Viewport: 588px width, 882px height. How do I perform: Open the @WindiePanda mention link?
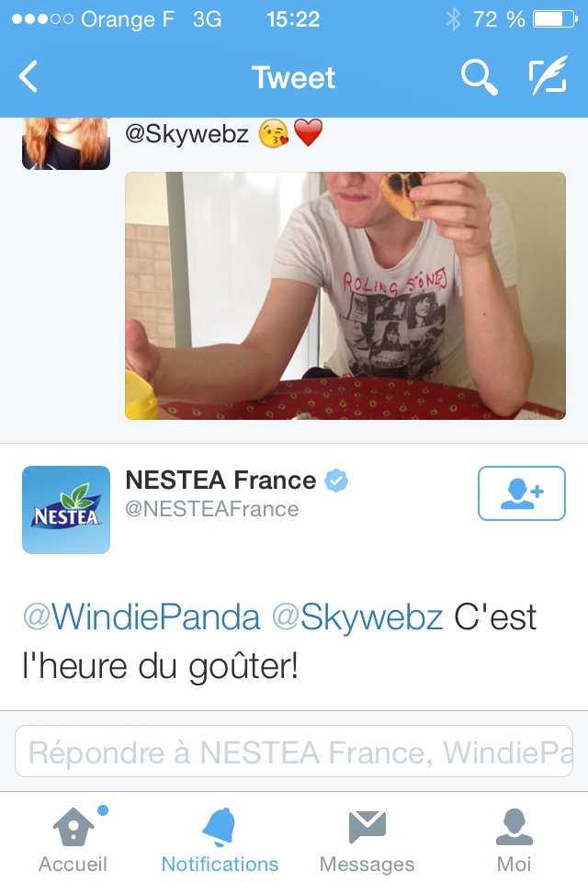coord(141,617)
